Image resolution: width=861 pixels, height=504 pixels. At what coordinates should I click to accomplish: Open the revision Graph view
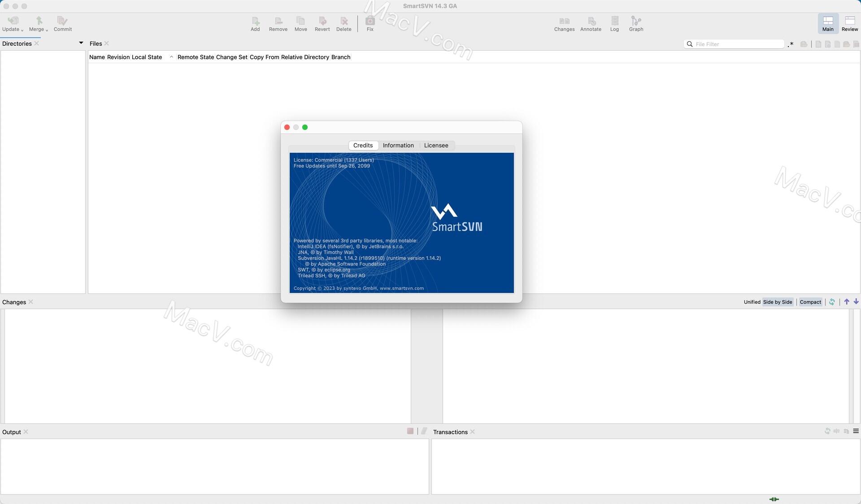tap(636, 23)
